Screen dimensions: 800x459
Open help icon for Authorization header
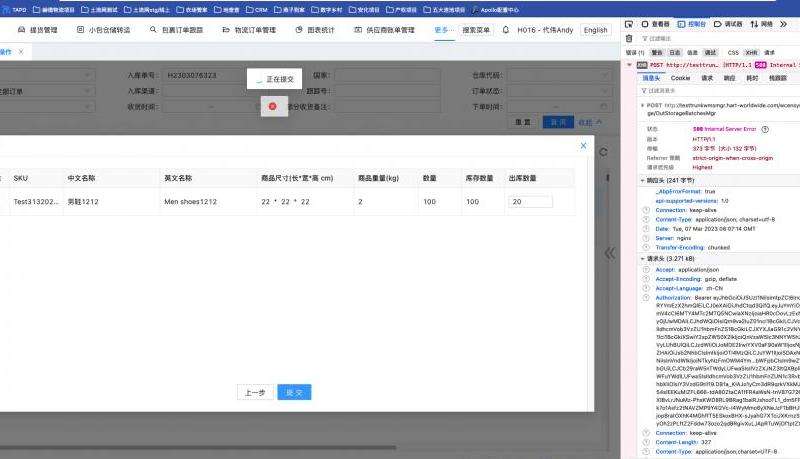(x=646, y=298)
